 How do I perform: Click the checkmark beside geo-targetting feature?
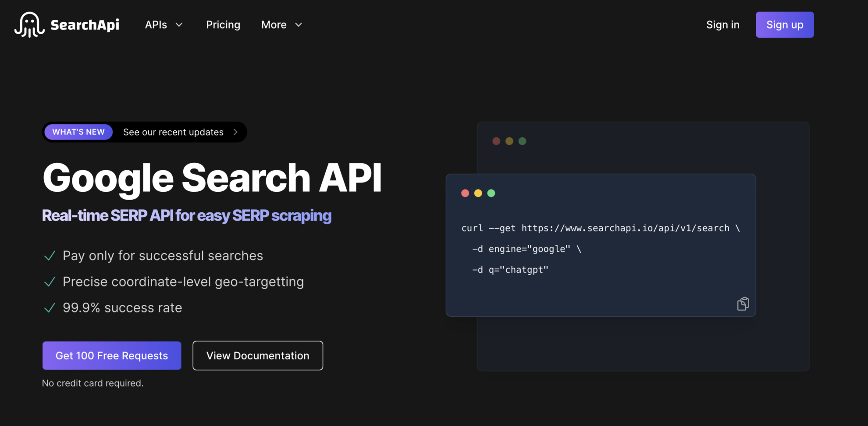49,282
